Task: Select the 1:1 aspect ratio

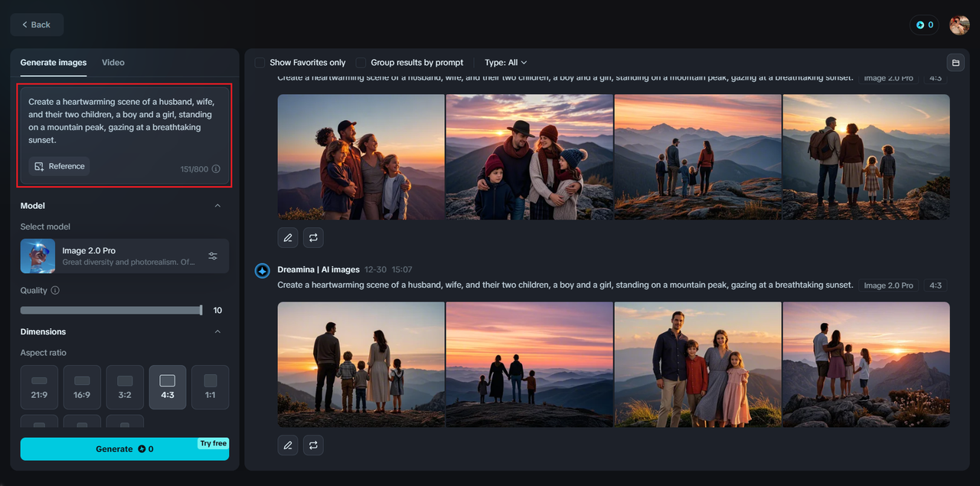Action: 211,387
